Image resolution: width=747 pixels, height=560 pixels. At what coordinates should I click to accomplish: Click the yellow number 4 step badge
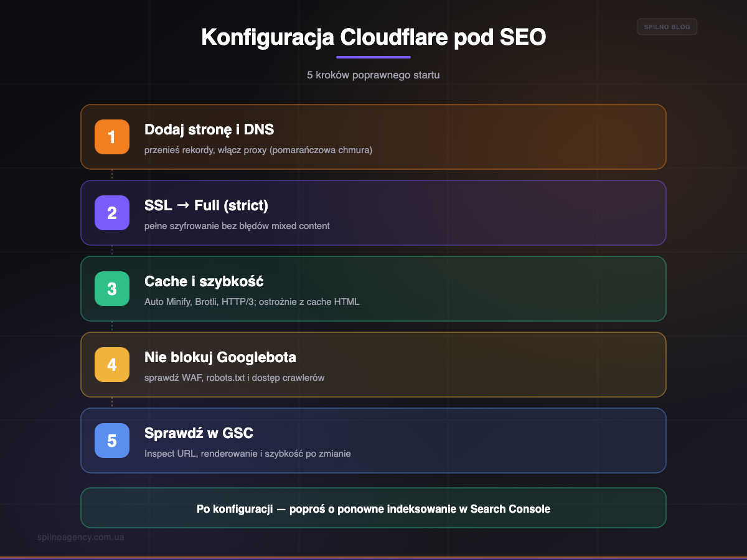pyautogui.click(x=112, y=365)
